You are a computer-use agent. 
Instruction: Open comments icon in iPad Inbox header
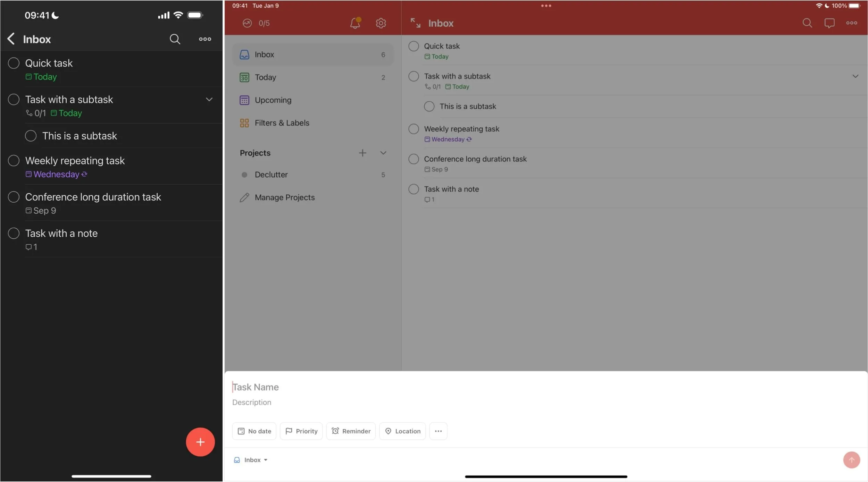[x=829, y=23]
